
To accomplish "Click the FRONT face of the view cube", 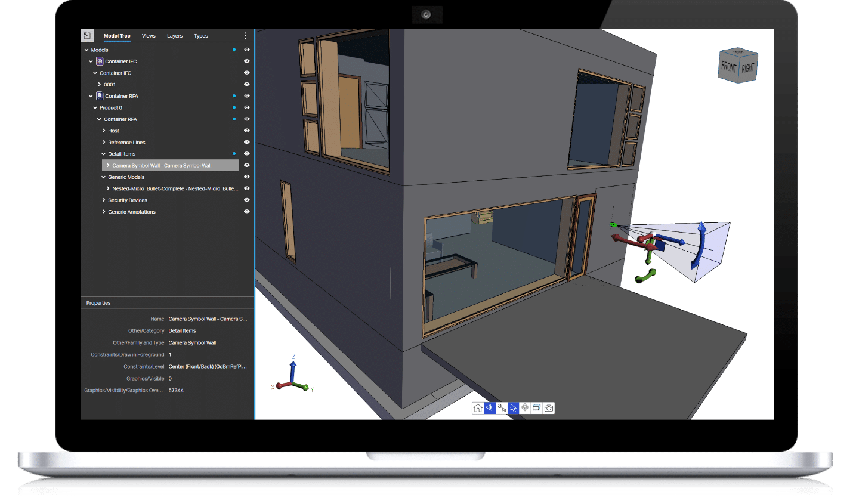I will click(729, 67).
